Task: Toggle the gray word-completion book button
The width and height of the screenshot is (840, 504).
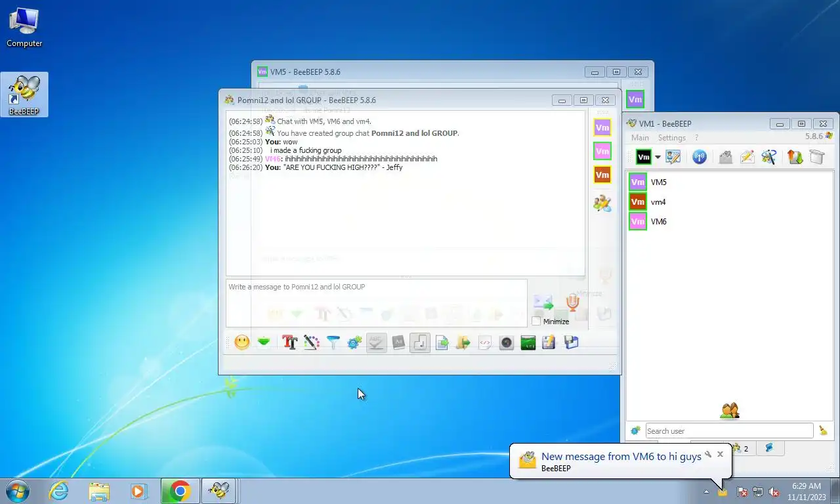Action: click(x=398, y=343)
